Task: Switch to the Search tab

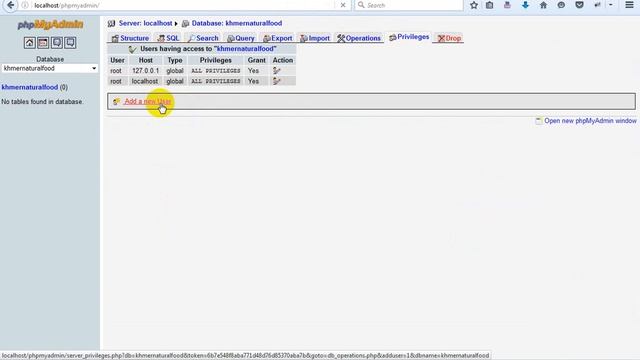Action: 203,38
